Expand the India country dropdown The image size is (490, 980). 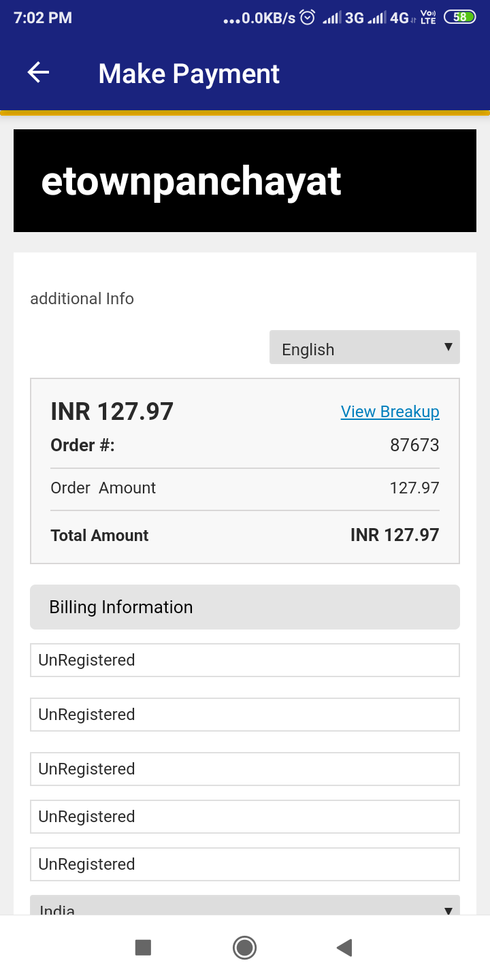(245, 905)
